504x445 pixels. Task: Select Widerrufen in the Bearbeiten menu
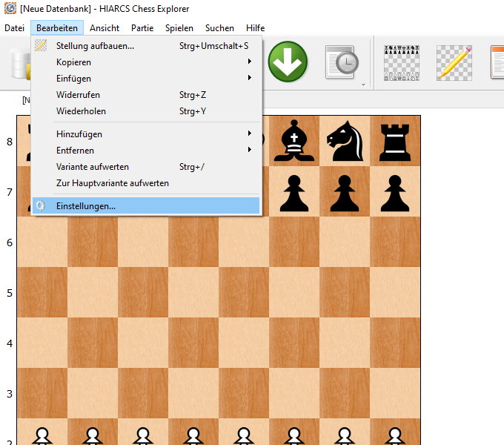pos(146,95)
